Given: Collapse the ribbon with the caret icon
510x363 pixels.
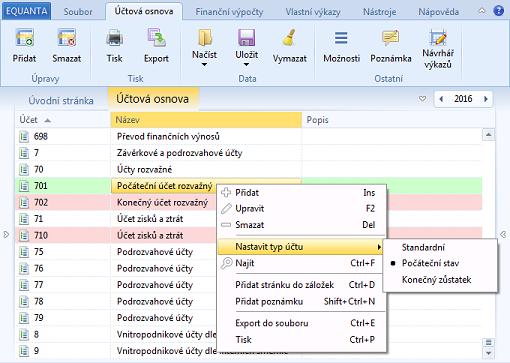Looking at the screenshot, I should [x=482, y=11].
